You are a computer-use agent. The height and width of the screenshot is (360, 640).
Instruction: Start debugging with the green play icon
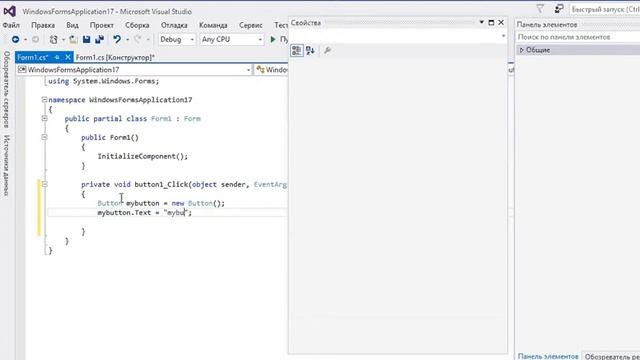click(273, 39)
